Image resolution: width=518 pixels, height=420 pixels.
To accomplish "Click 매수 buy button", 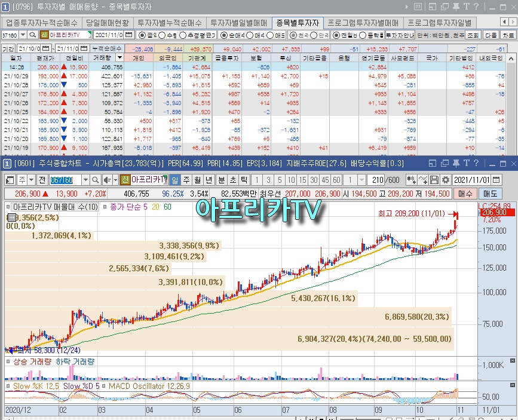I will (x=465, y=194).
